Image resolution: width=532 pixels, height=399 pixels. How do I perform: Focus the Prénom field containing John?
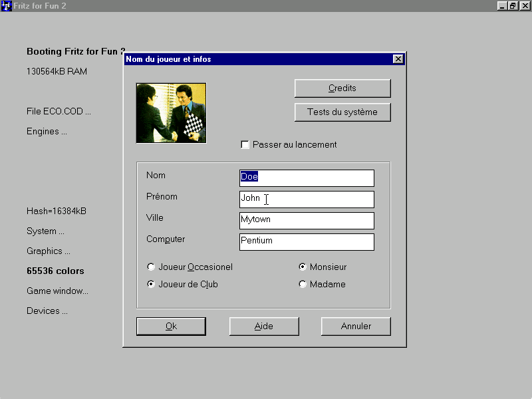point(307,199)
